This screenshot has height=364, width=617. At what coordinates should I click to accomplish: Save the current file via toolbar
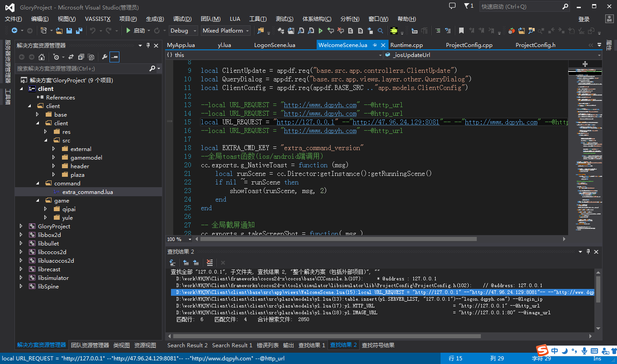69,31
